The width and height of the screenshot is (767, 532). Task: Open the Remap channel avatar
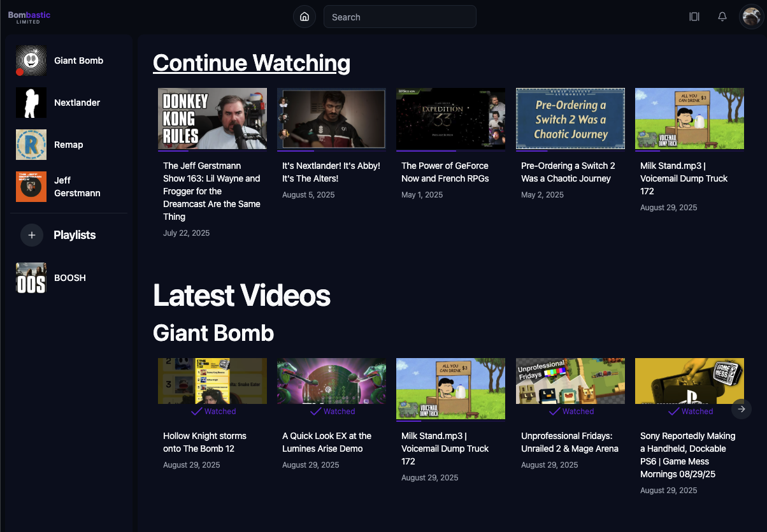coord(31,145)
